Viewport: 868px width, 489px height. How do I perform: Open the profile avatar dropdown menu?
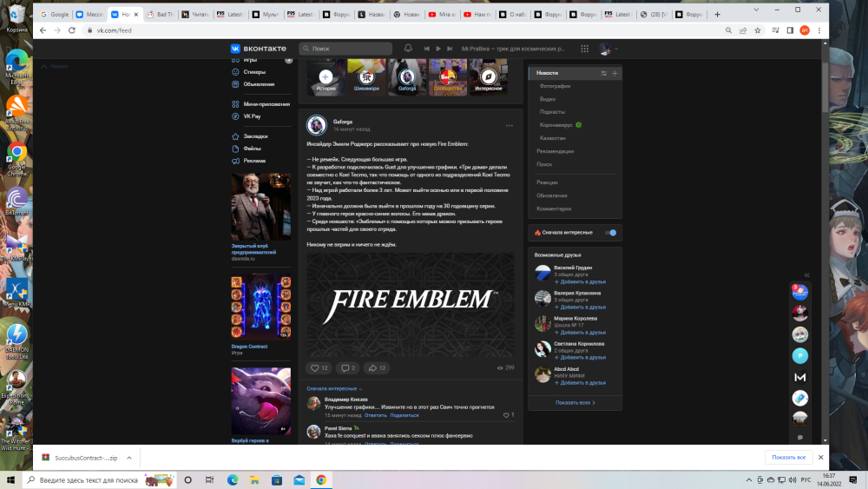click(608, 50)
